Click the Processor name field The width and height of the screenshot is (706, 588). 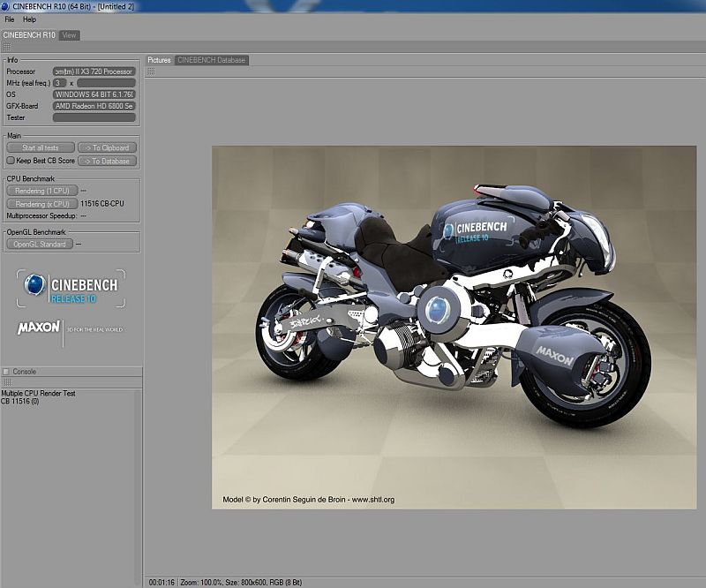94,72
